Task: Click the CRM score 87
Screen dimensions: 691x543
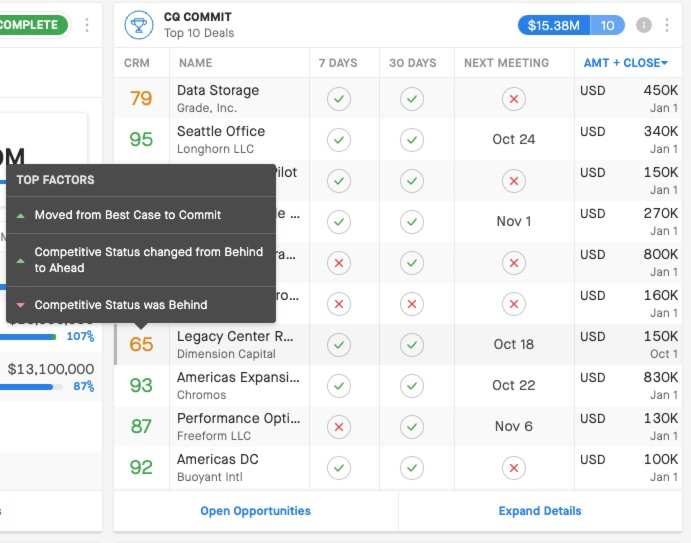Action: 141,426
